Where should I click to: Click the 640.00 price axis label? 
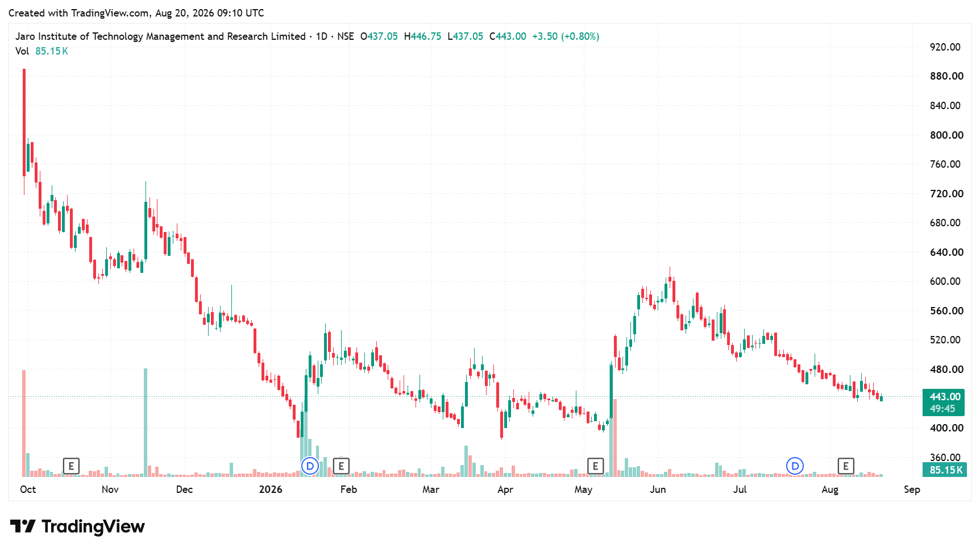[x=946, y=252]
